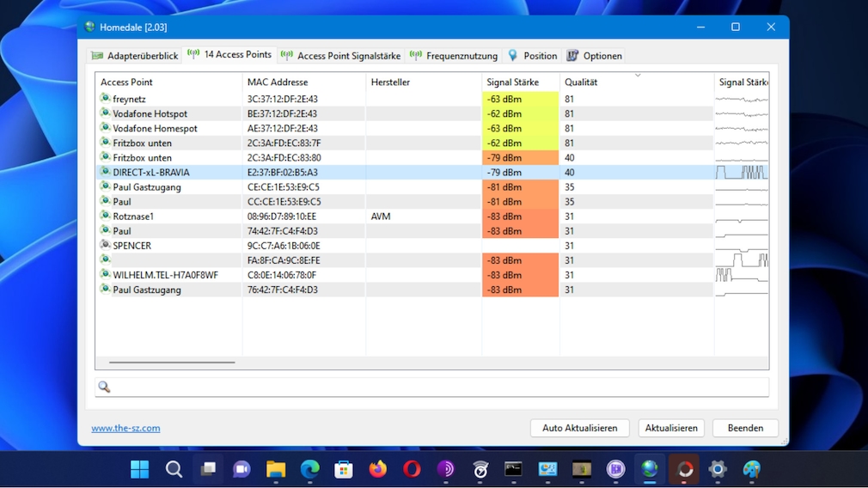Viewport: 868px width, 488px height.
Task: Click the freynetz access point icon
Action: 105,99
